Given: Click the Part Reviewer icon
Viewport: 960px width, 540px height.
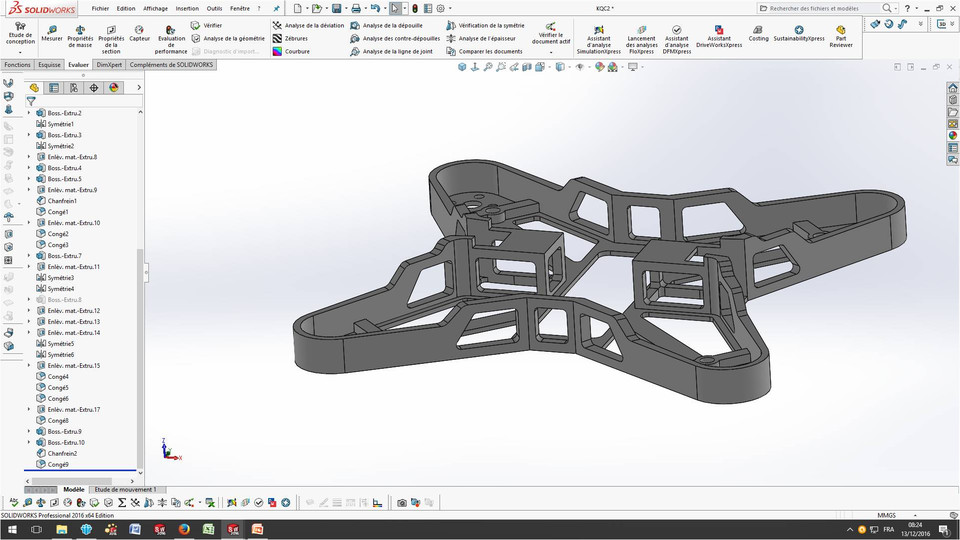Looking at the screenshot, I should tap(841, 36).
